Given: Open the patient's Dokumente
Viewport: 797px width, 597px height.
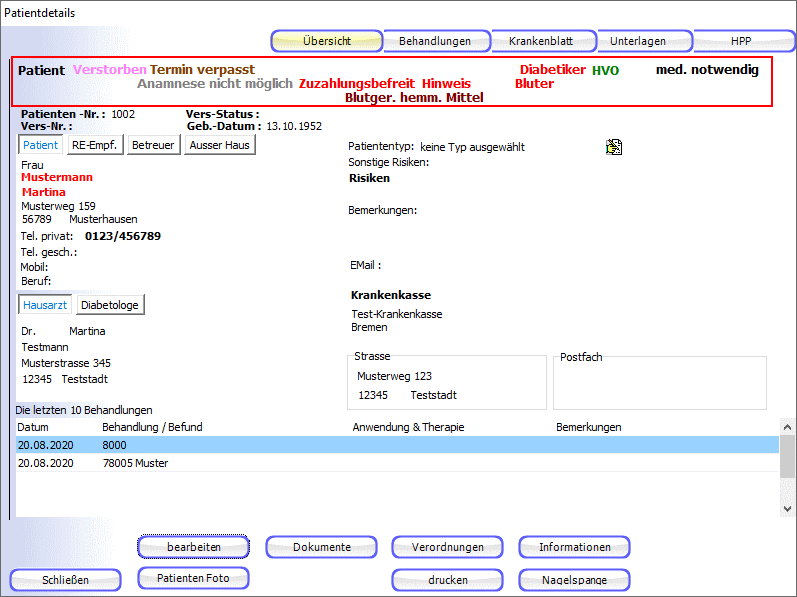Looking at the screenshot, I should click(321, 547).
